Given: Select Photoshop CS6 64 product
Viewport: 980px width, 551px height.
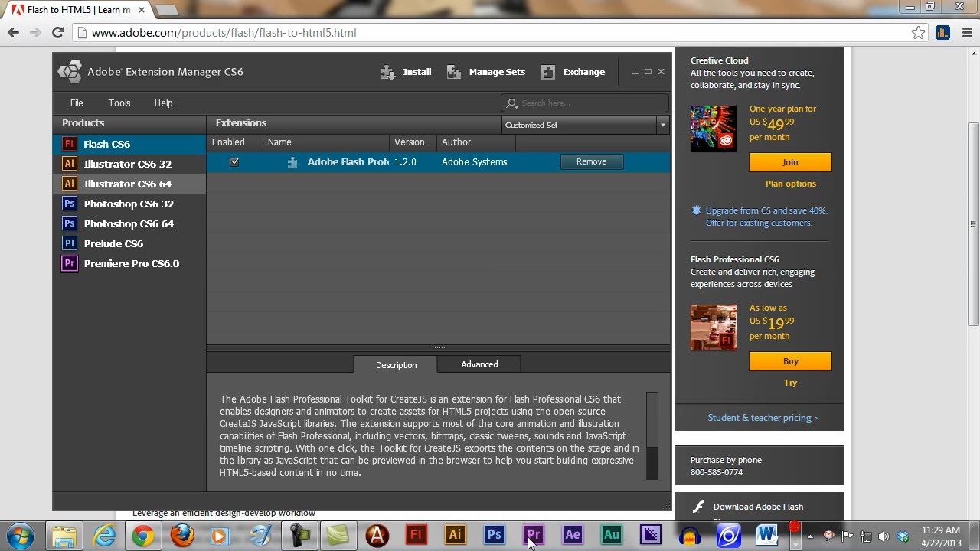Looking at the screenshot, I should click(x=129, y=223).
